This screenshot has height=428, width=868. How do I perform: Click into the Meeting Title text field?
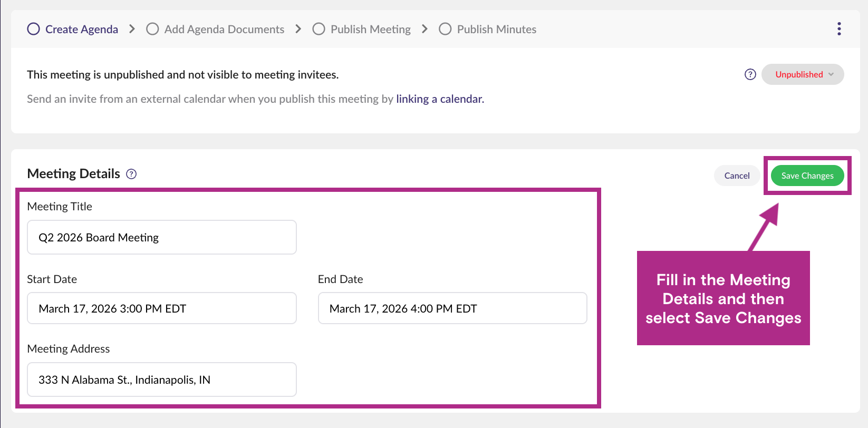pyautogui.click(x=161, y=237)
